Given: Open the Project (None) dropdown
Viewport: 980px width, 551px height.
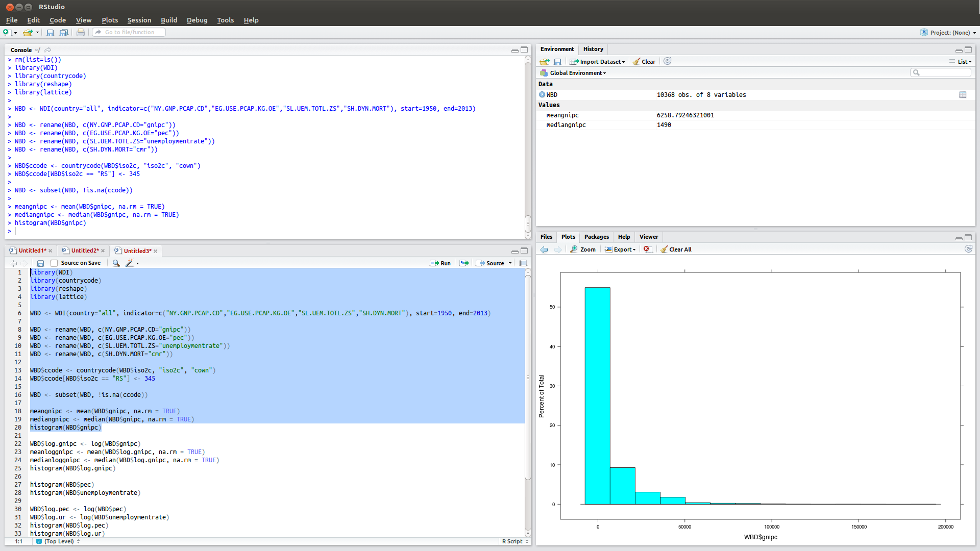Looking at the screenshot, I should click(949, 33).
